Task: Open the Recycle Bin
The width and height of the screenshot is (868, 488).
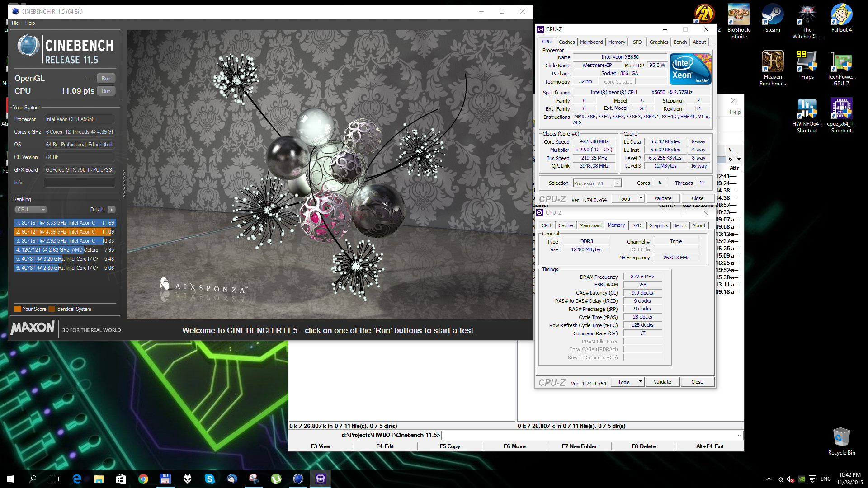Action: pos(841,441)
